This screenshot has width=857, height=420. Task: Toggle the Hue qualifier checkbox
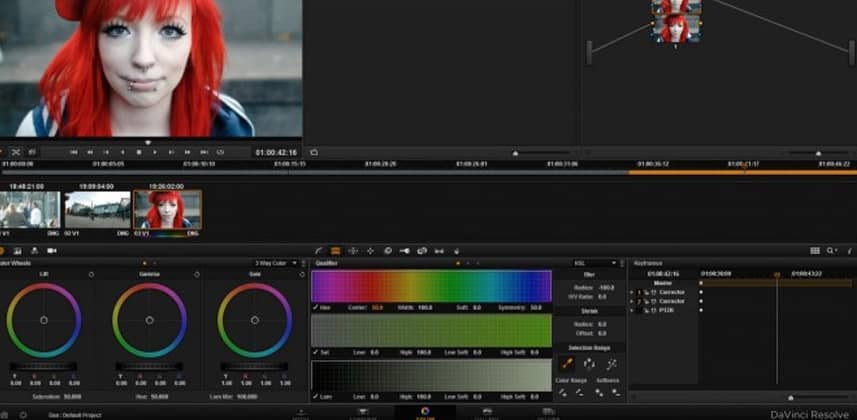click(315, 308)
